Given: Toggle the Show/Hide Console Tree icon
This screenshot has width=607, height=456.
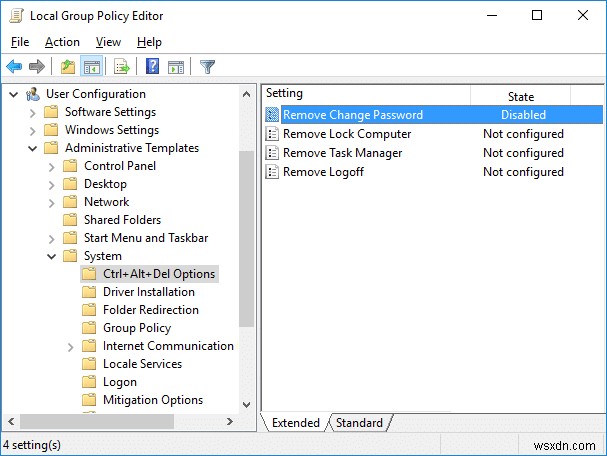Looking at the screenshot, I should coord(90,67).
